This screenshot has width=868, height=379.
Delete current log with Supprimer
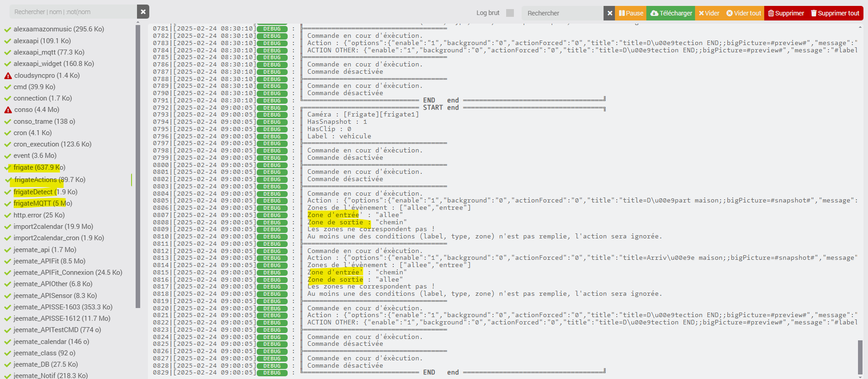(x=786, y=13)
